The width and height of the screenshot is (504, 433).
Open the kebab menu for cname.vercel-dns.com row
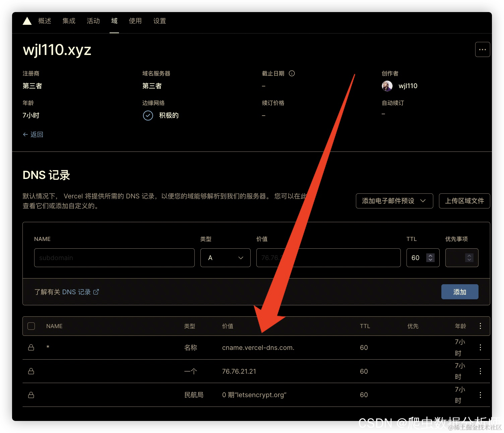(480, 348)
